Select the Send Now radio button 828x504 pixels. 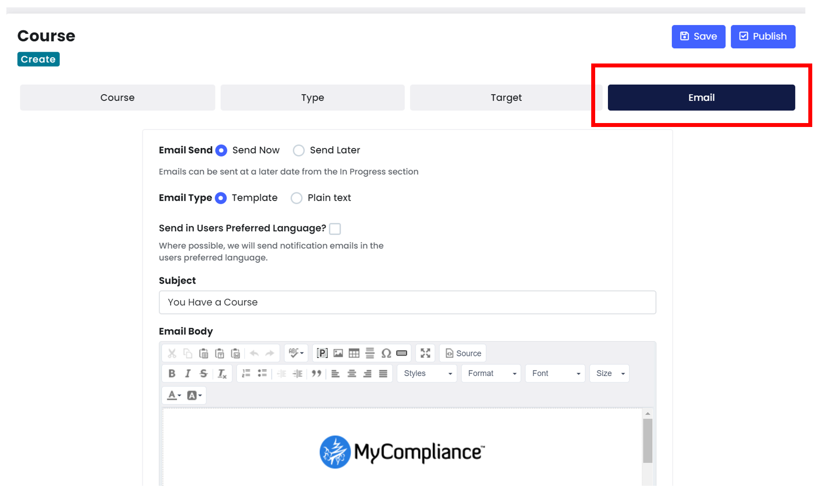click(222, 151)
